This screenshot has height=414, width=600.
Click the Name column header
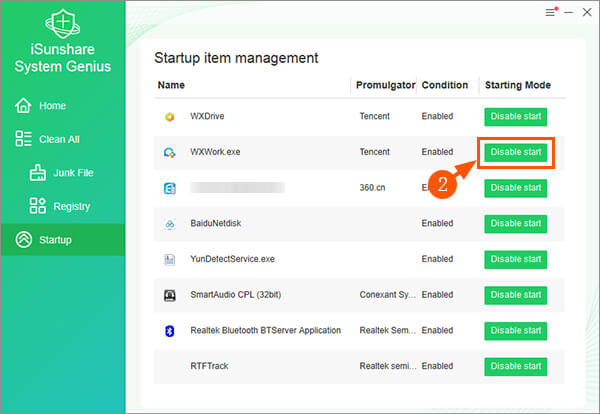coord(171,85)
